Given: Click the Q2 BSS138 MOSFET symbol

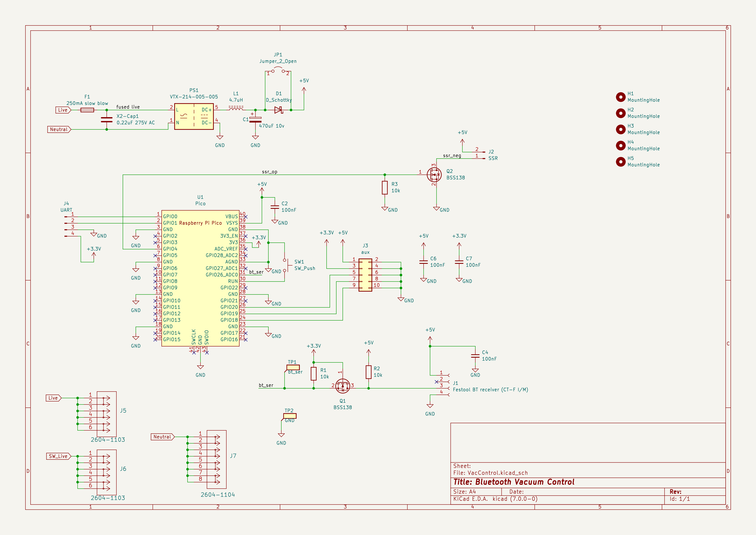Looking at the screenshot, I should [x=434, y=175].
